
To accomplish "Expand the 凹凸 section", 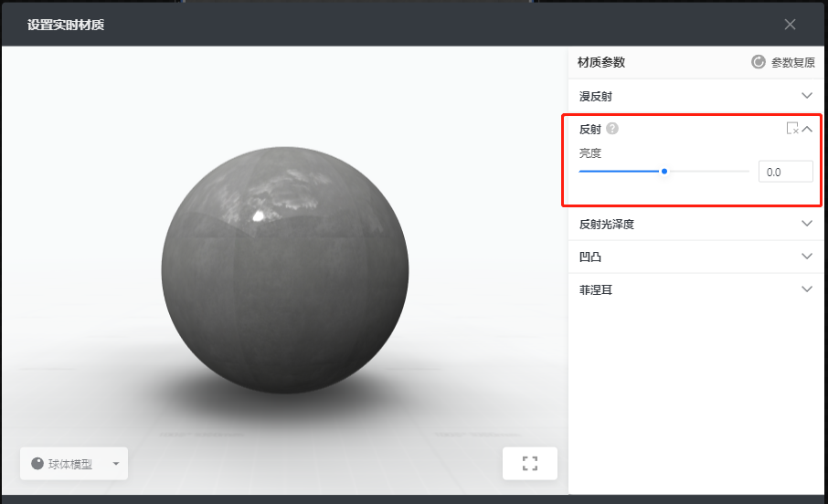I will tap(806, 257).
